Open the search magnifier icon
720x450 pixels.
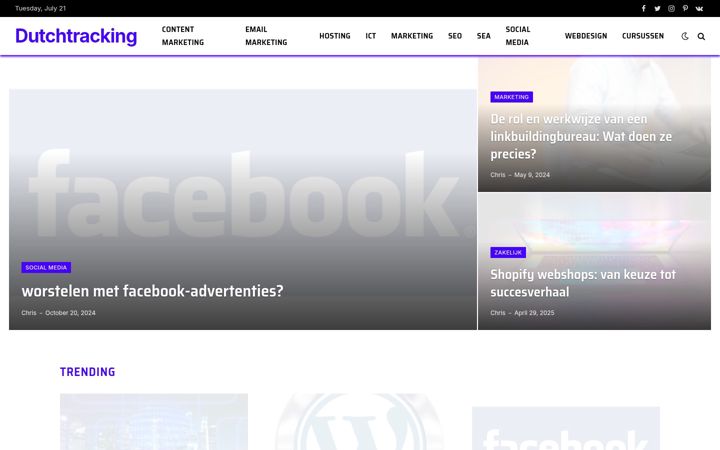click(x=701, y=36)
